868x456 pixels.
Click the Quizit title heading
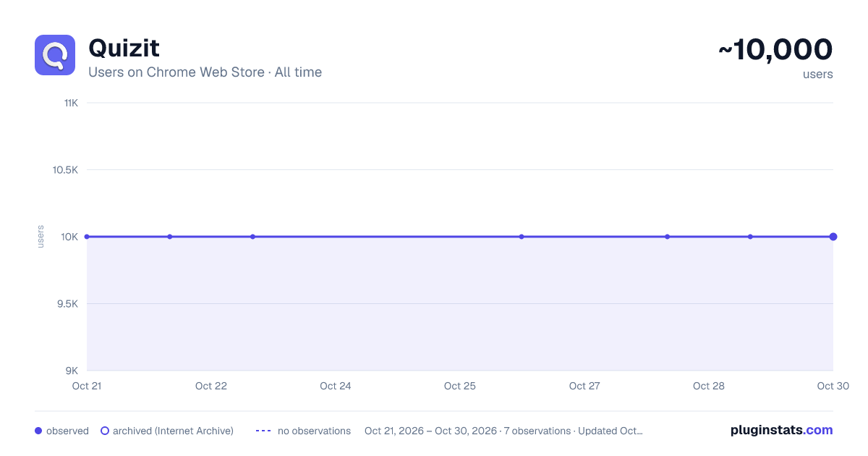coord(124,48)
